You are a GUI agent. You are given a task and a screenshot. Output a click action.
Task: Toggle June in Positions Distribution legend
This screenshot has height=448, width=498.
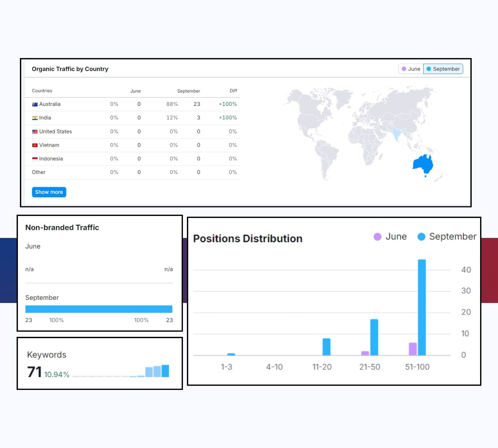(390, 237)
